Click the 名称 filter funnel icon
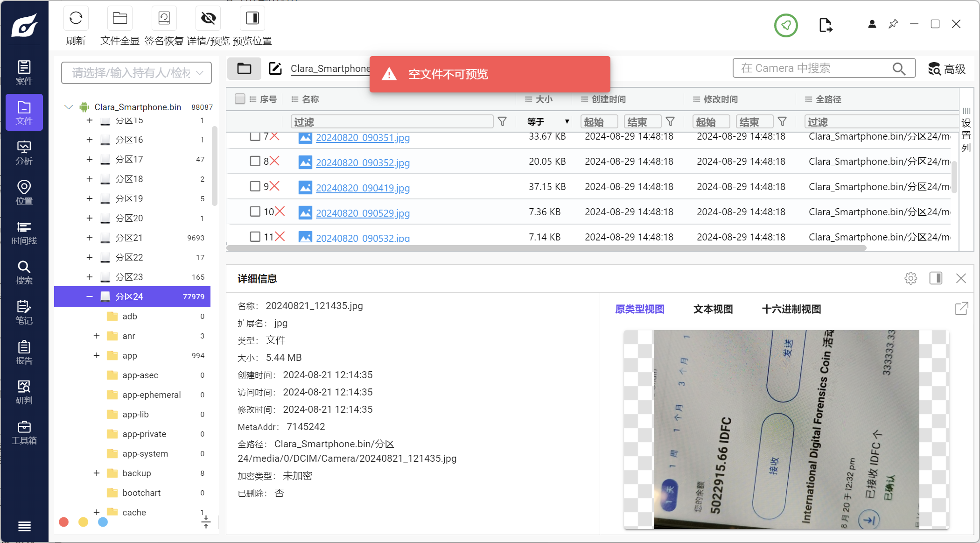 click(502, 122)
